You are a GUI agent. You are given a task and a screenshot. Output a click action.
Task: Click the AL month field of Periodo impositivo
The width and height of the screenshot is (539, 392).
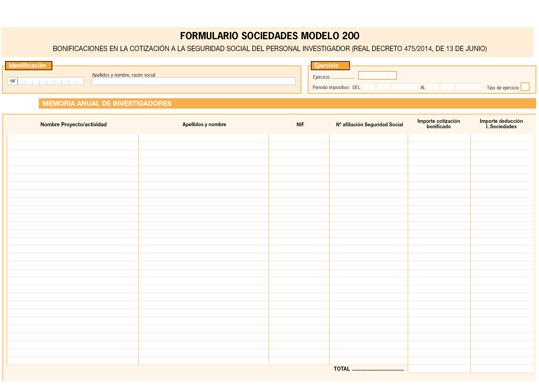[447, 87]
